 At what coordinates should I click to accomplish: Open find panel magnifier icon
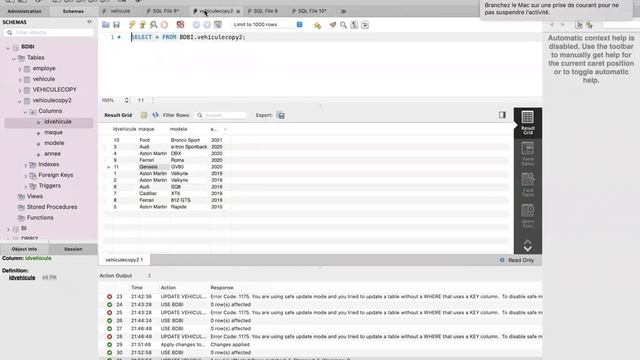[343, 25]
